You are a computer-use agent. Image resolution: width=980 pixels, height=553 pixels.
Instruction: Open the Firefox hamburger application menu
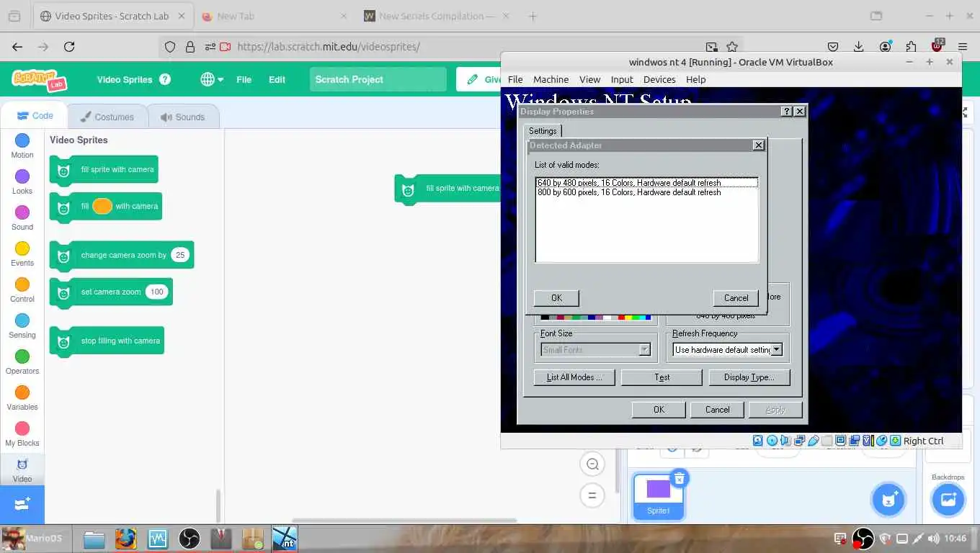tap(962, 47)
